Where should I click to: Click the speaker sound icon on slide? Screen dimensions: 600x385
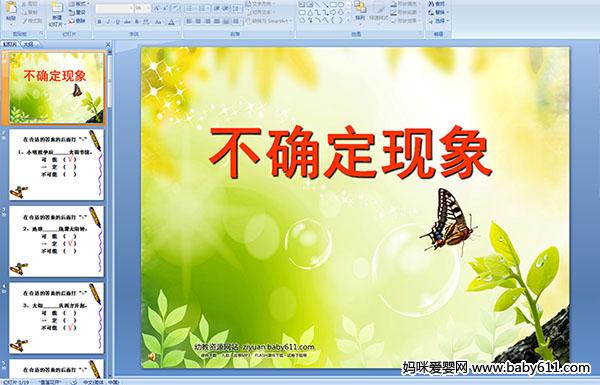152,357
